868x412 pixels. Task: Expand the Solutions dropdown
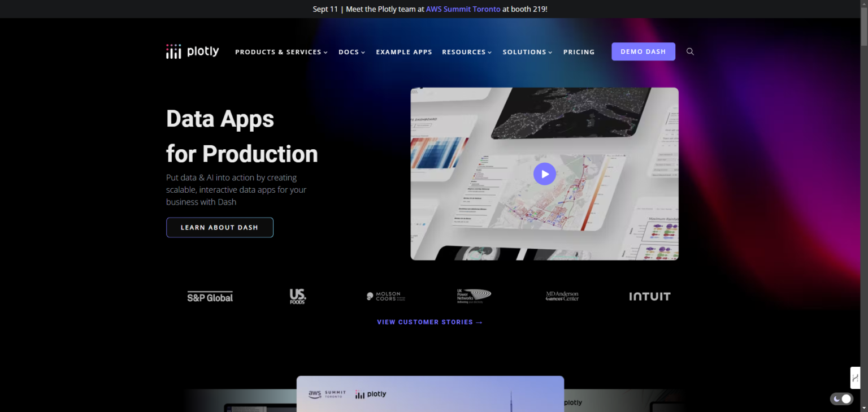pyautogui.click(x=527, y=52)
